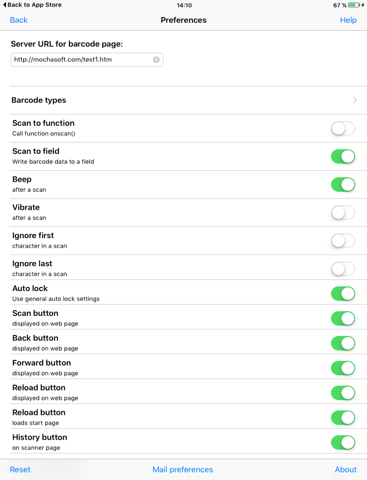Open Mail preferences
The width and height of the screenshot is (367, 480).
pyautogui.click(x=183, y=469)
